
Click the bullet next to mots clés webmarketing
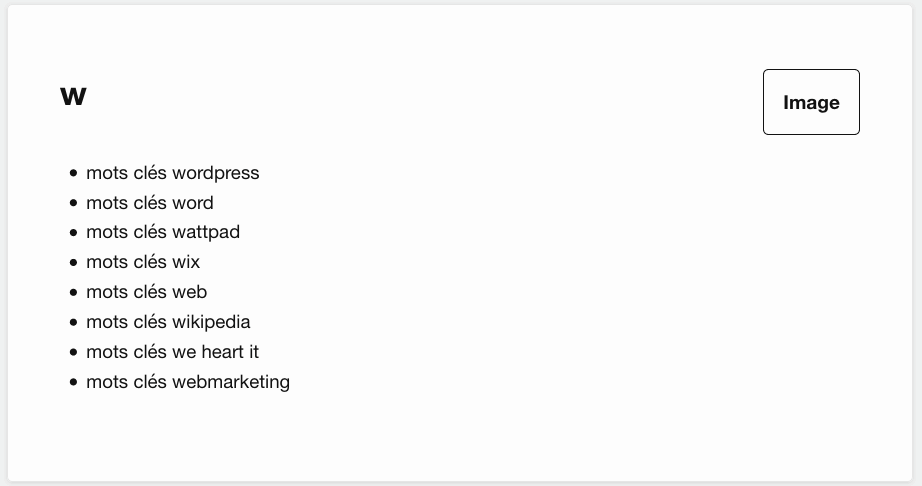tap(73, 382)
